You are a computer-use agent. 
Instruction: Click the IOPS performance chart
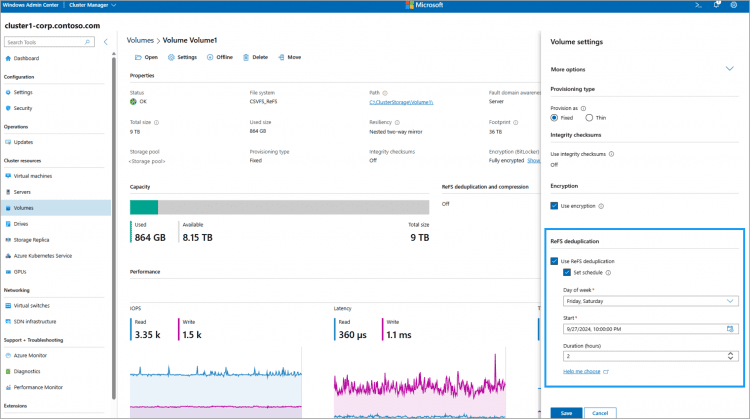click(x=216, y=382)
